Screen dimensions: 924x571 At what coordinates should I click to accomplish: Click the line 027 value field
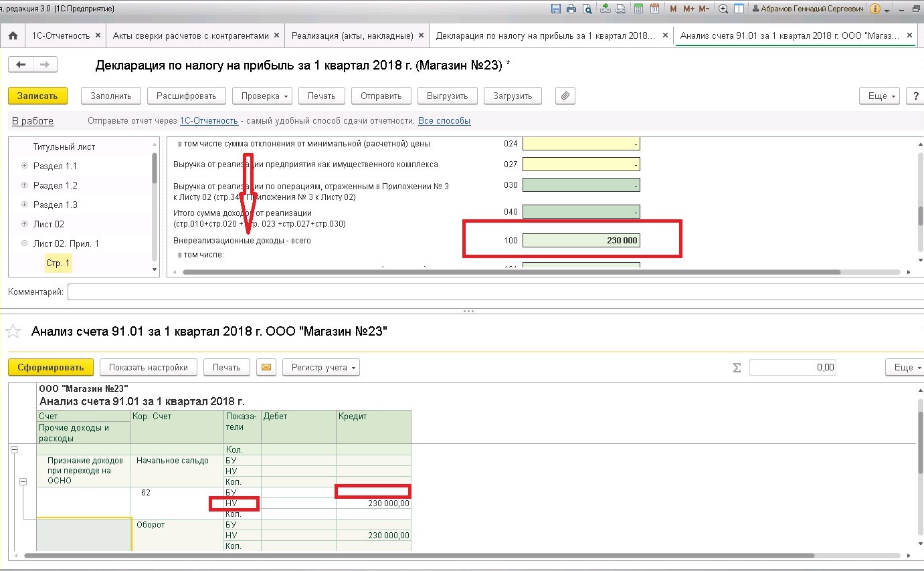[x=581, y=164]
